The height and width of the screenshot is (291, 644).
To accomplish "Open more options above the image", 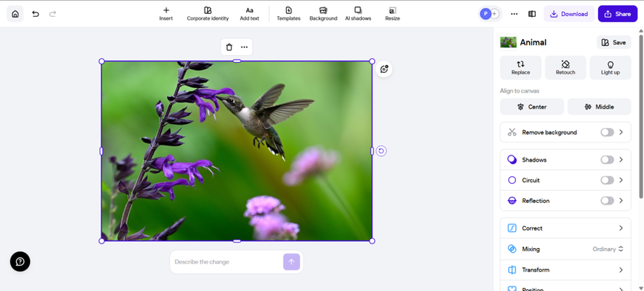I will pos(245,47).
